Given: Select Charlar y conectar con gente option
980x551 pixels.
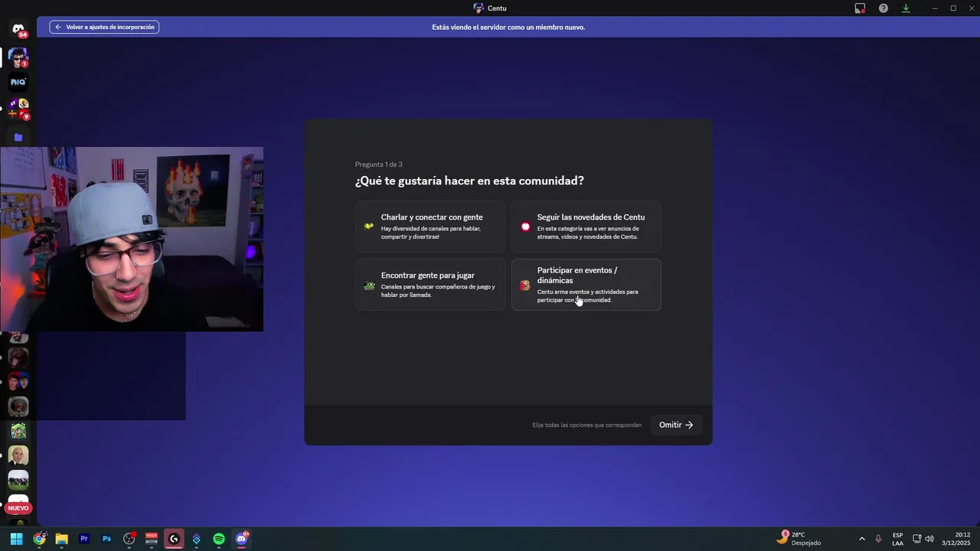Looking at the screenshot, I should 430,227.
